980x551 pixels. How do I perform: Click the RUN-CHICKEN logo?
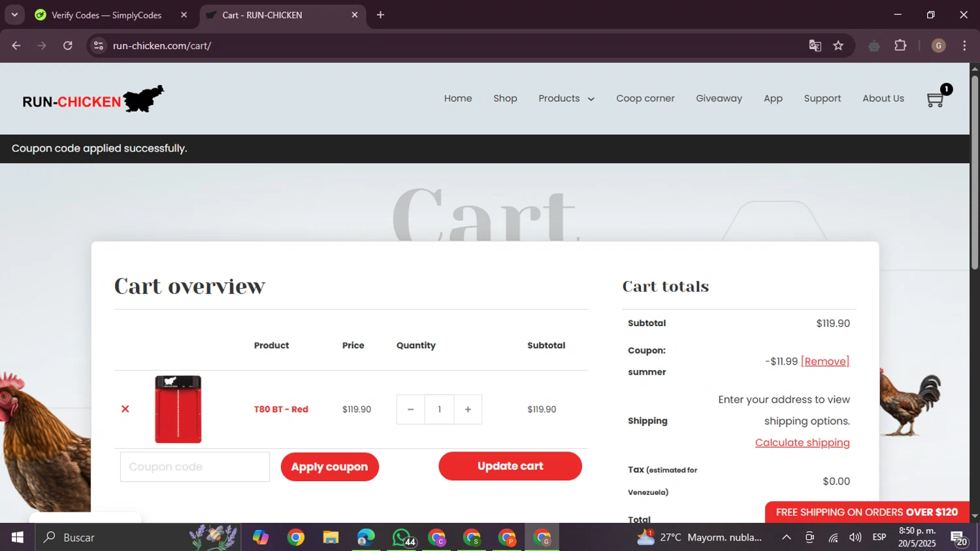click(x=93, y=99)
